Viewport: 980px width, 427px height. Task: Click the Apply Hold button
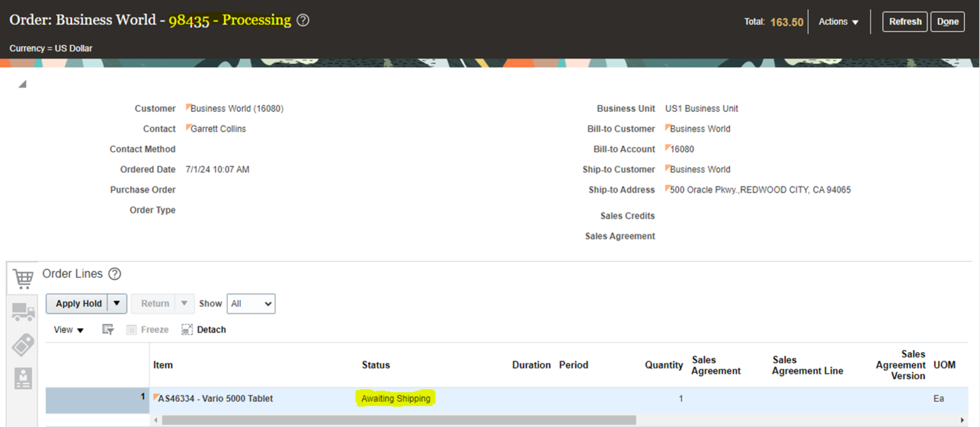(78, 303)
